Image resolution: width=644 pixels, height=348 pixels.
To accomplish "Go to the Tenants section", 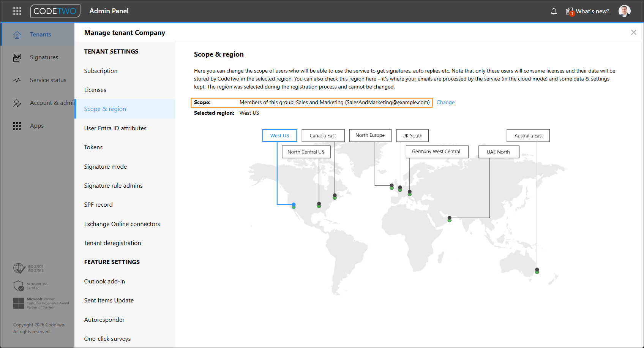I will point(38,34).
